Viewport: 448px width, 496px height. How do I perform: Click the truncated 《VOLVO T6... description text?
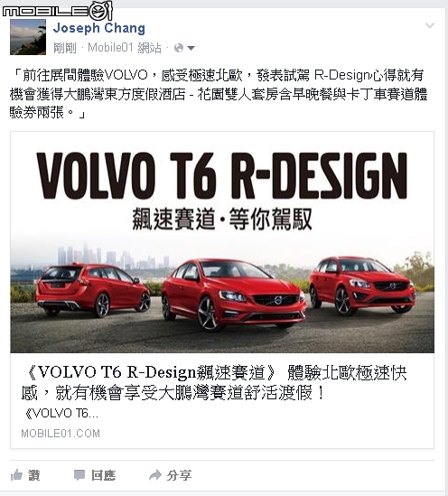pos(61,414)
